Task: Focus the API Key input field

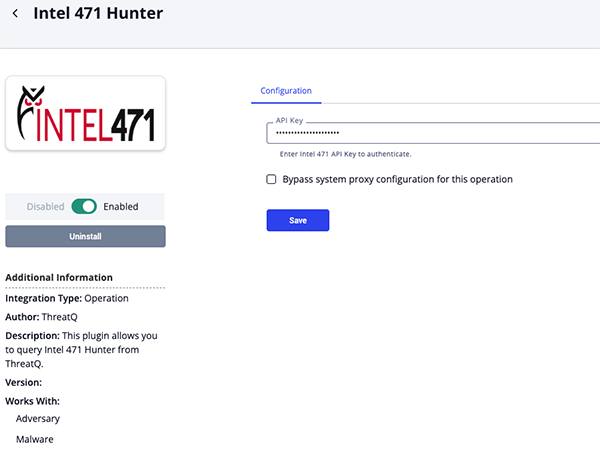Action: click(x=434, y=133)
